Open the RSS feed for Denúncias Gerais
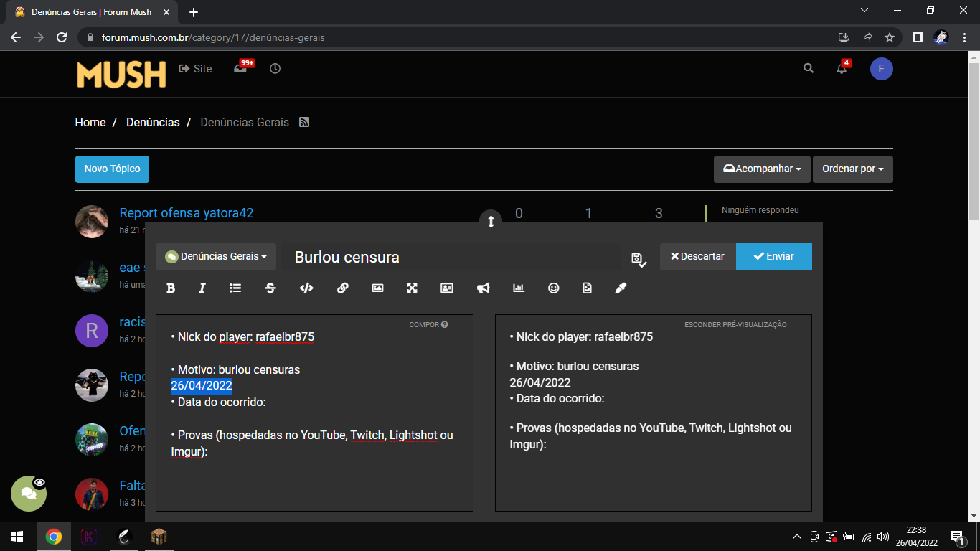The height and width of the screenshot is (551, 980). [x=304, y=123]
